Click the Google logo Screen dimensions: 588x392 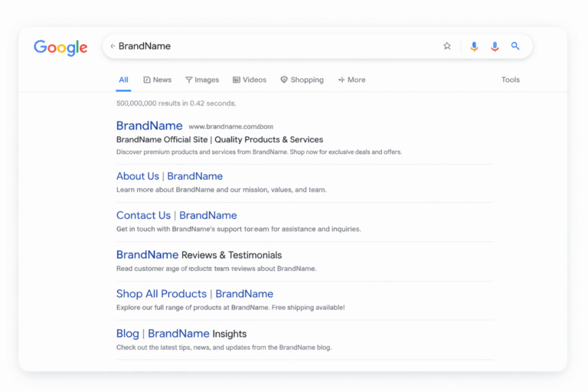(60, 47)
